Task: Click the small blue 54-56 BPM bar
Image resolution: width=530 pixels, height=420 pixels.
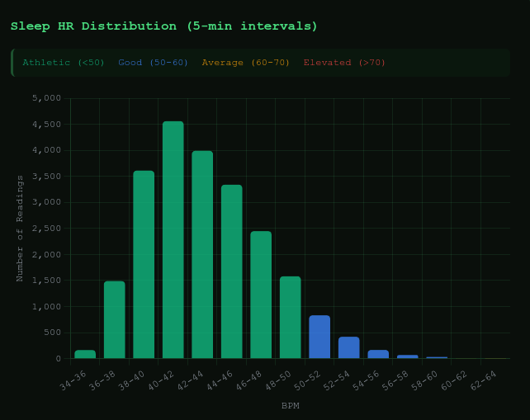Action: click(378, 354)
